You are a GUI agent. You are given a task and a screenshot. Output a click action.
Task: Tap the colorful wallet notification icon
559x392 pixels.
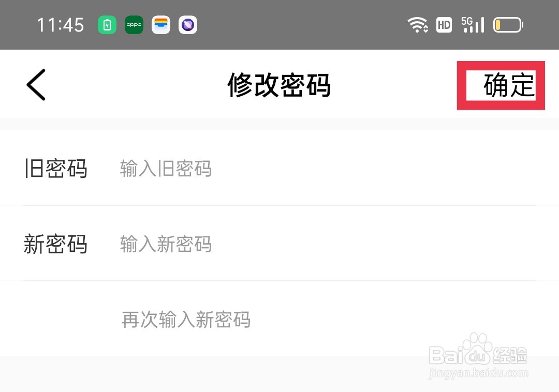tap(161, 25)
